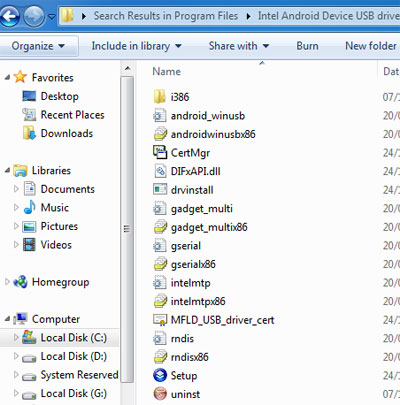The image size is (400, 405).
Task: Sort files by the Name column header
Action: [x=167, y=71]
